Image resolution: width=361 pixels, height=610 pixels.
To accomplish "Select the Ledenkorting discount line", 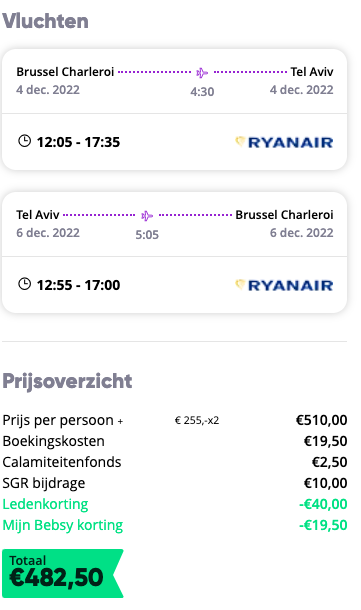I will point(175,504).
